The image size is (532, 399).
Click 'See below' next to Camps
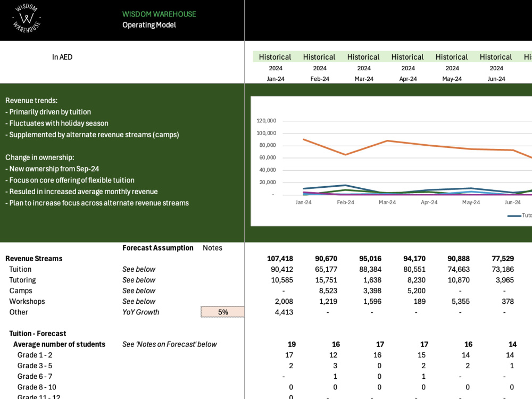(x=139, y=290)
